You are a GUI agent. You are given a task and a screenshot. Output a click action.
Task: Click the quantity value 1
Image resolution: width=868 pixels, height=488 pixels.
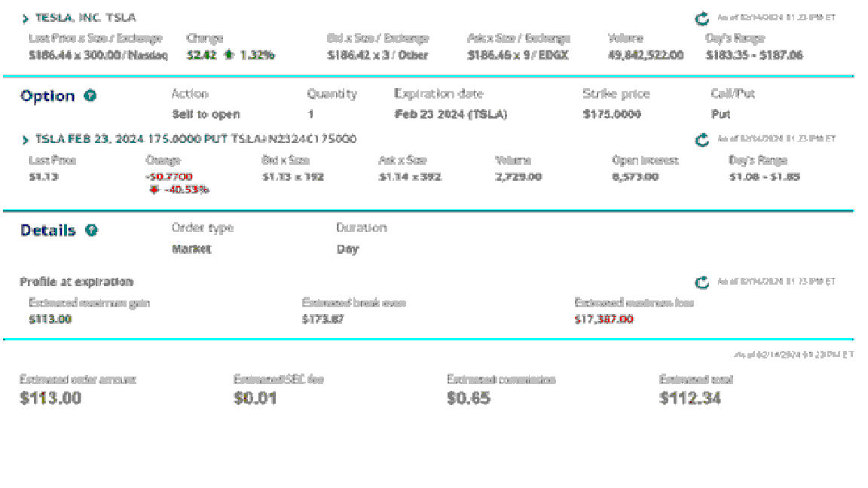click(x=310, y=114)
